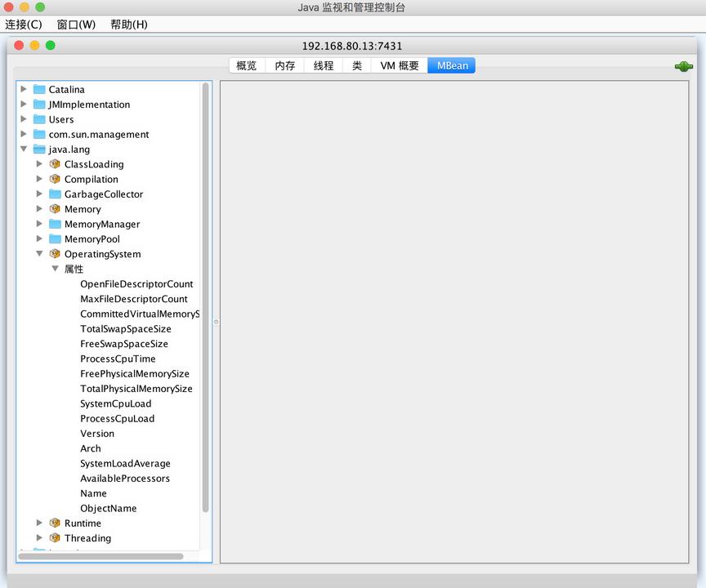
Task: Open the 连接(C) menu
Action: (x=24, y=24)
